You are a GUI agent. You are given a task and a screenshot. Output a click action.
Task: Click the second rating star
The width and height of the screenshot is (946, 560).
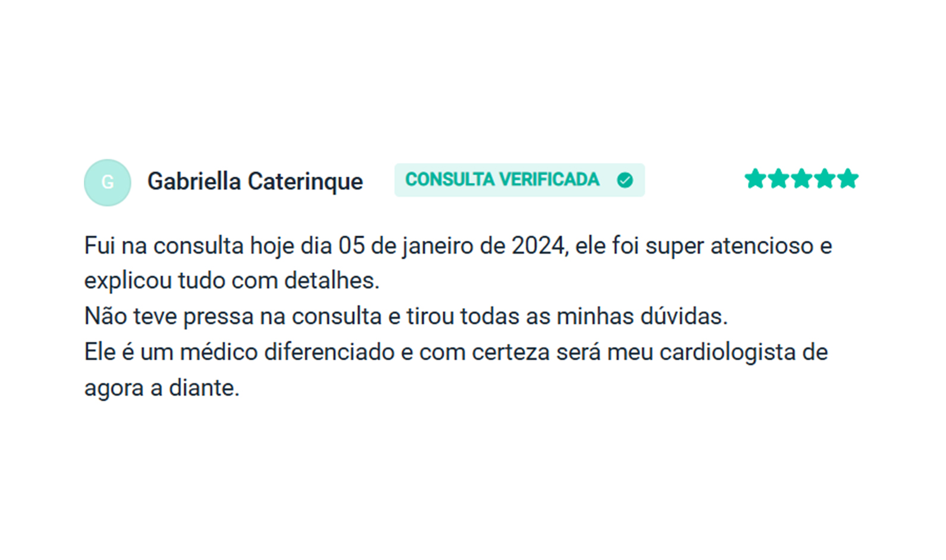point(778,179)
